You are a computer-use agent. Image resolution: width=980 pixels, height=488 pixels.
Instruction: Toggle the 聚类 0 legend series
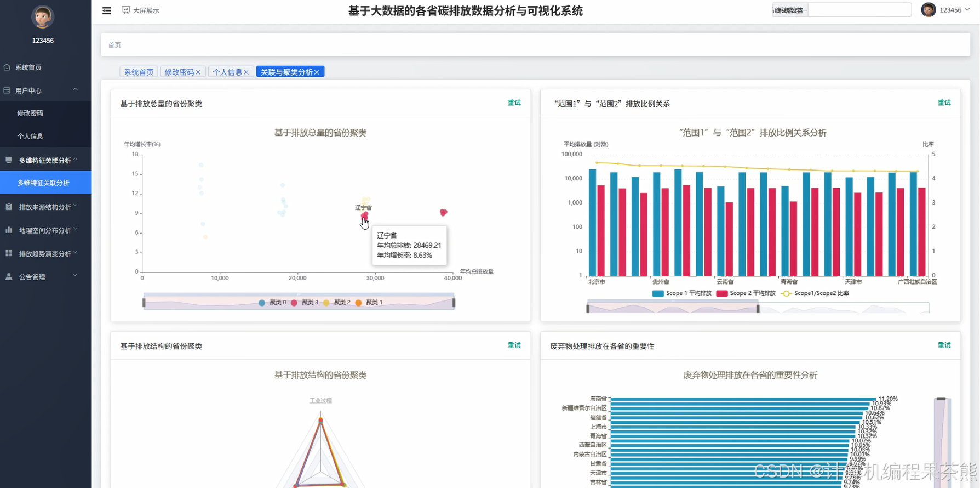coord(272,303)
